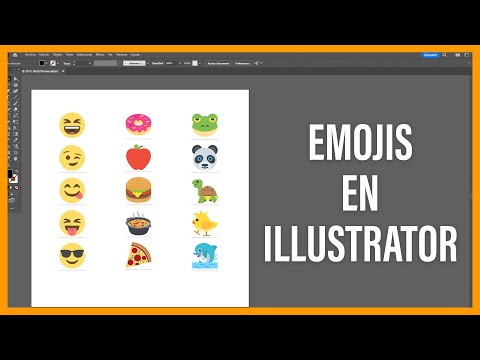Viewport: 480px width, 360px height.
Task: Click the black fill box in toolbox
Action: point(10,174)
